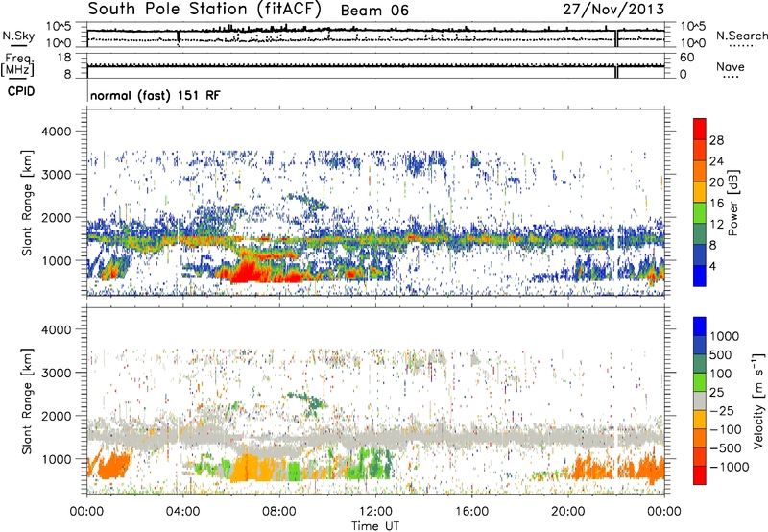Select the '100' Velocity colorbar tick
Image resolution: width=768 pixels, height=532 pixels.
(x=721, y=374)
